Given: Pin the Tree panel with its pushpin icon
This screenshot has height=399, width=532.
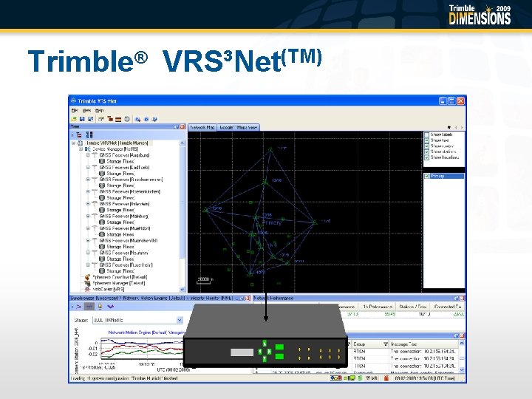Looking at the screenshot, I should point(177,126).
